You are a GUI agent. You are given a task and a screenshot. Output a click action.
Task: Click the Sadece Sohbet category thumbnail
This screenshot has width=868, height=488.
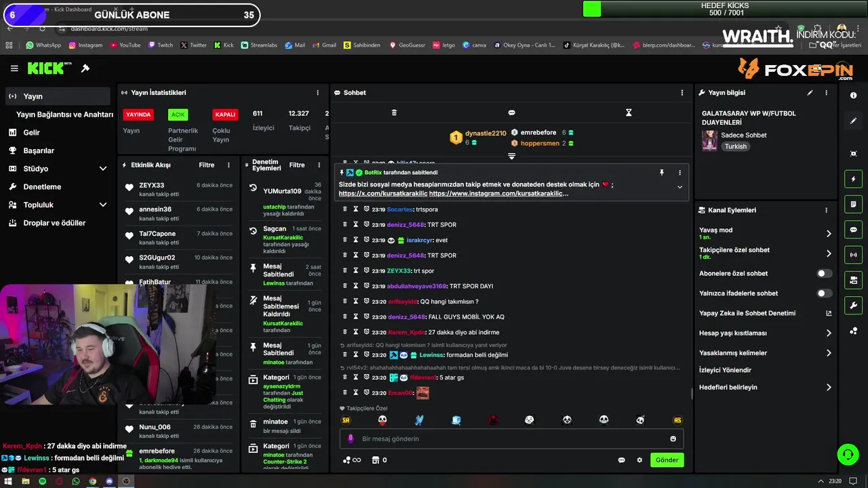pos(709,140)
